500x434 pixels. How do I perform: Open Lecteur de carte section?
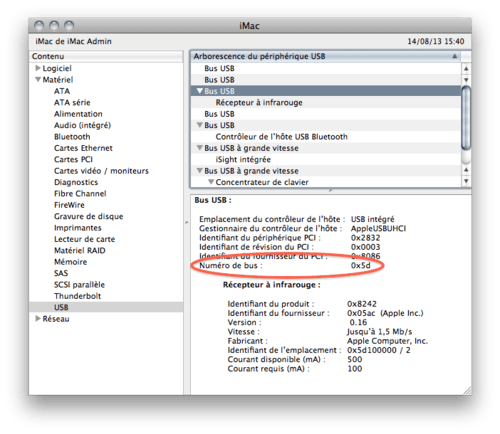(84, 239)
